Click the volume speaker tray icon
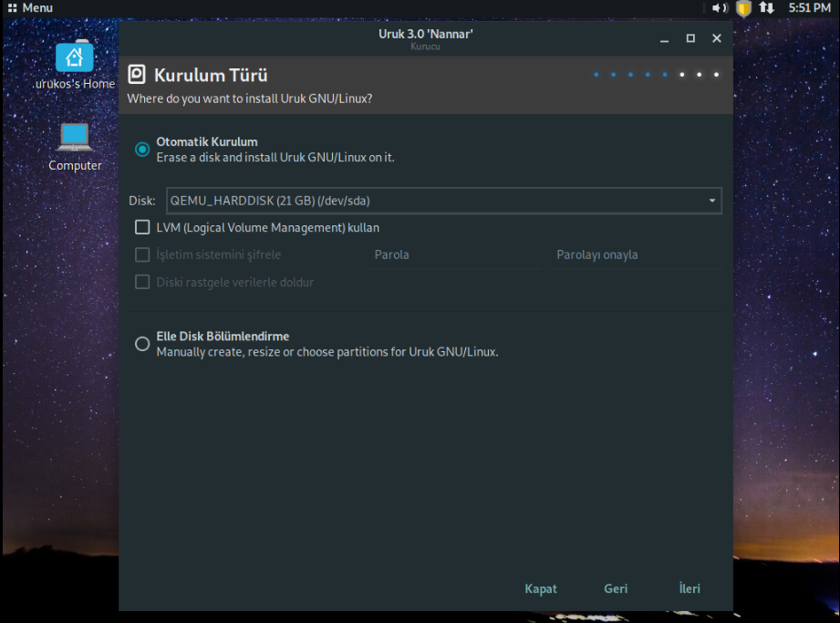The height and width of the screenshot is (623, 840). pos(720,8)
